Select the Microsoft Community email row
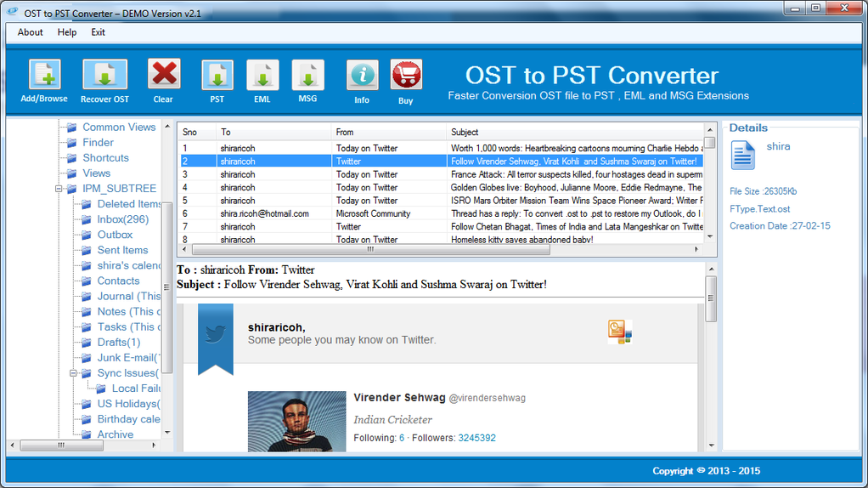 click(441, 213)
